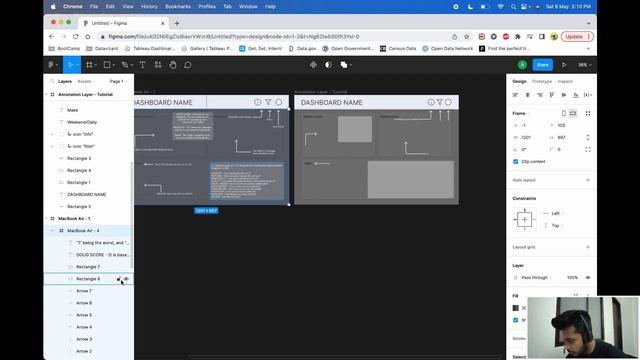
Task: Open the Page 1 dropdown
Action: [118, 81]
